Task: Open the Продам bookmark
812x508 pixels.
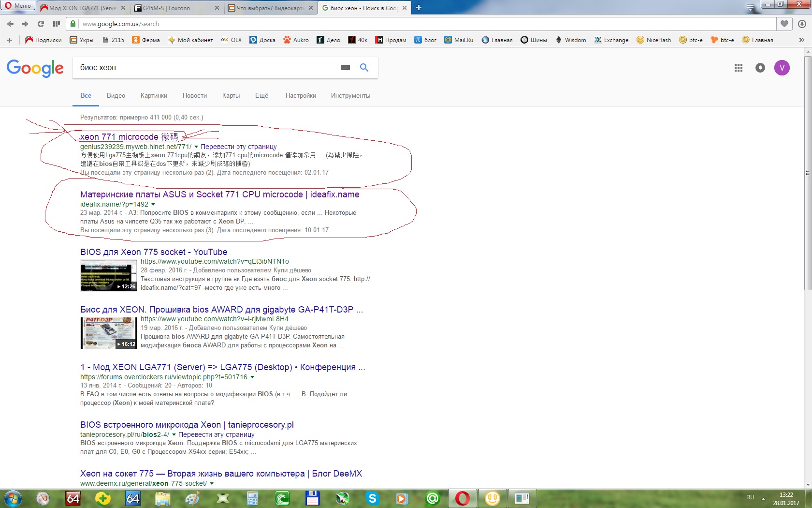Action: 391,40
